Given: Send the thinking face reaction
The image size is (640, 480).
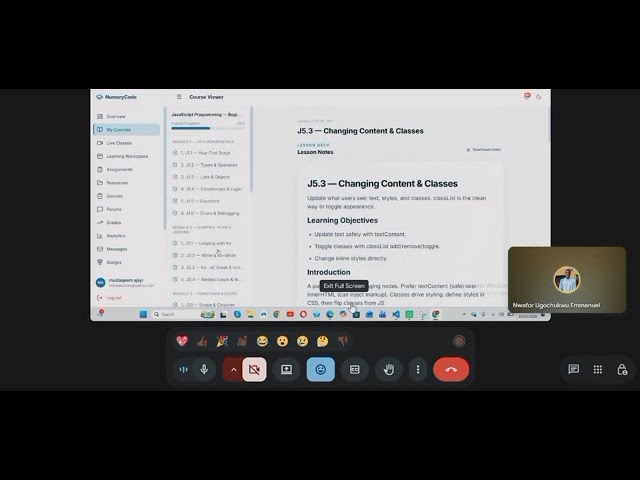Looking at the screenshot, I should point(322,341).
